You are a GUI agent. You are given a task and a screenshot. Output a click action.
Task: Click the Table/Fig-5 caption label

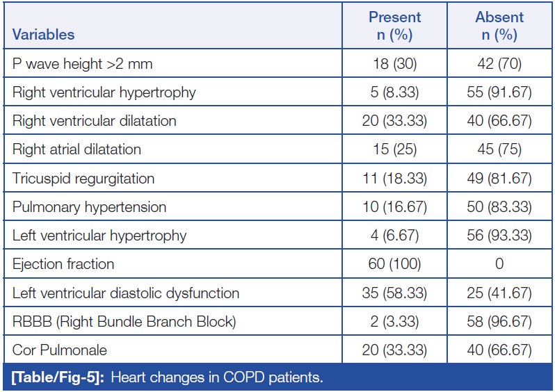pos(56,378)
